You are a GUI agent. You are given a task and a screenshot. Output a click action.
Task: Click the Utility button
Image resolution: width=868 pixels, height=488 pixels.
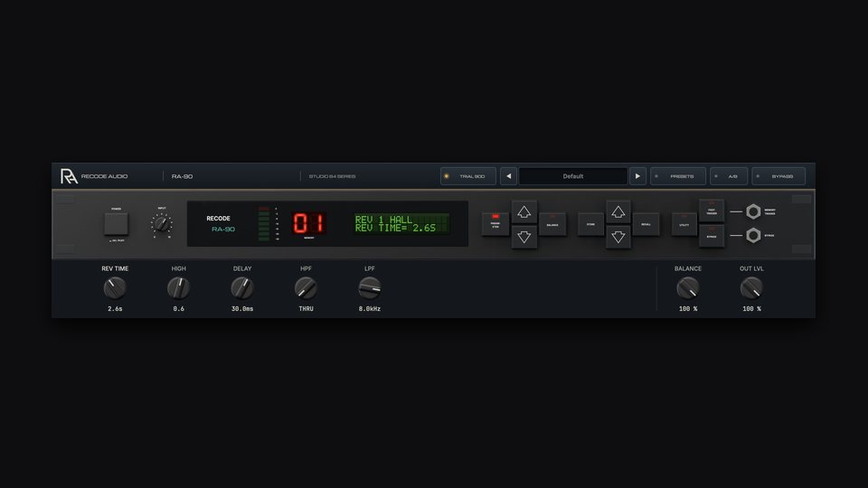(x=684, y=224)
